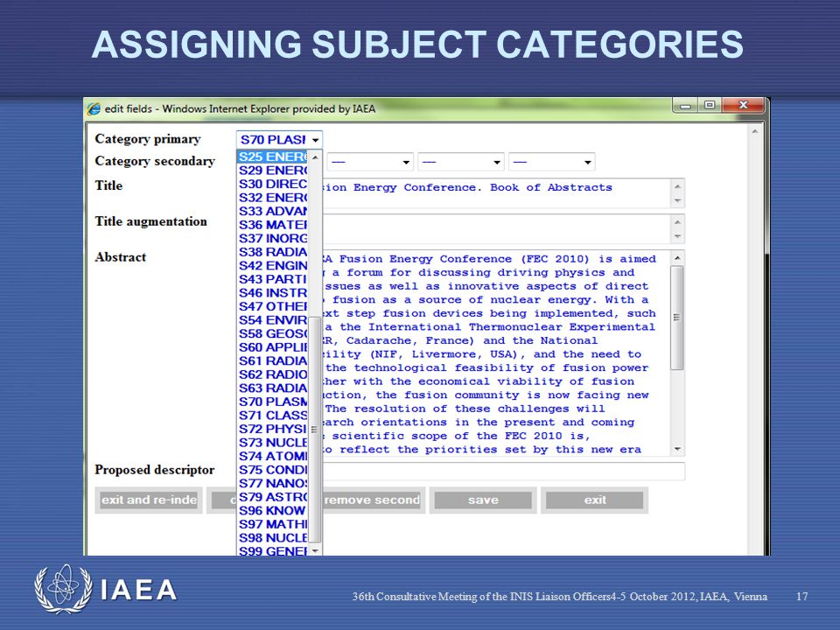
Task: Choose S42 ENGIN category option
Action: pyautogui.click(x=273, y=266)
